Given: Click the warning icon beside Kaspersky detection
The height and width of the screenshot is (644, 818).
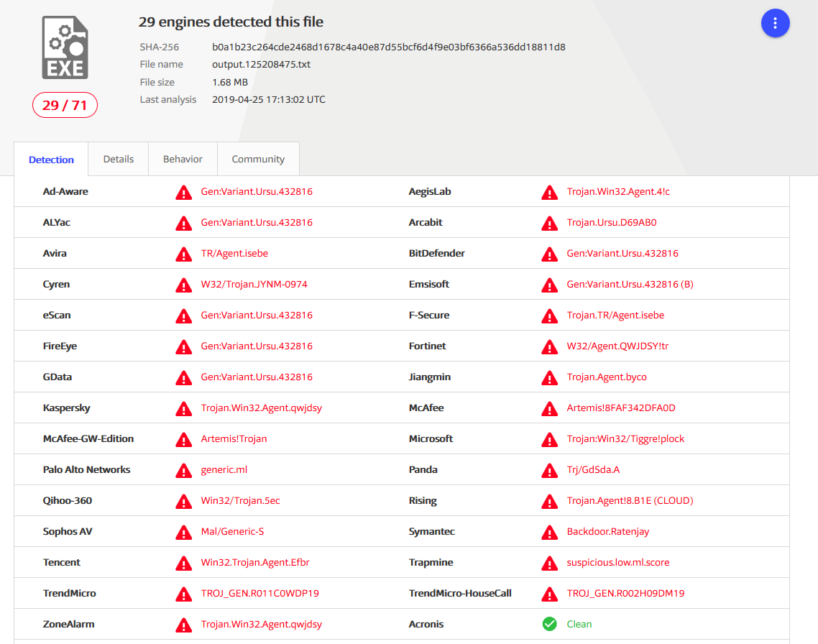Looking at the screenshot, I should pyautogui.click(x=183, y=408).
